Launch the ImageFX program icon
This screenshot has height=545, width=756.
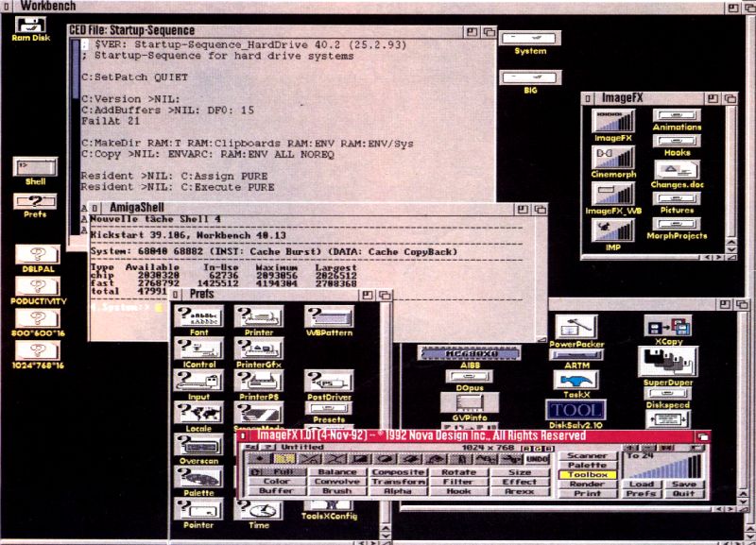tap(612, 121)
